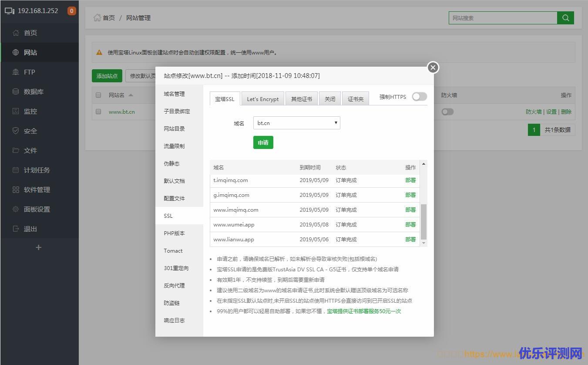Toggle the force HTTPS switch
Image resolution: width=588 pixels, height=365 pixels.
(x=419, y=97)
